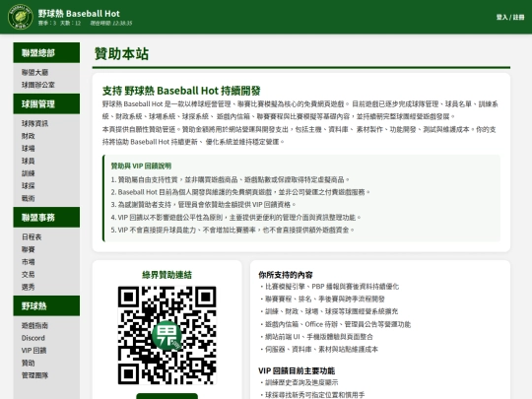Click the 你所支持的內容 heading

coord(286,275)
